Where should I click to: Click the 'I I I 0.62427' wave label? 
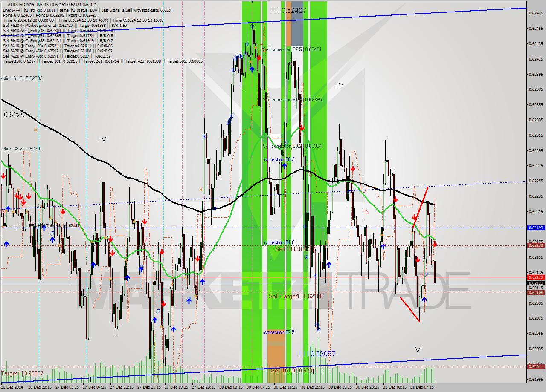pyautogui.click(x=288, y=10)
